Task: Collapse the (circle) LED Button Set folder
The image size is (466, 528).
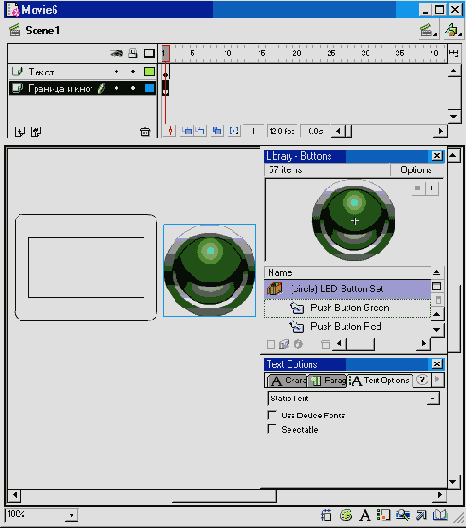Action: (274, 289)
